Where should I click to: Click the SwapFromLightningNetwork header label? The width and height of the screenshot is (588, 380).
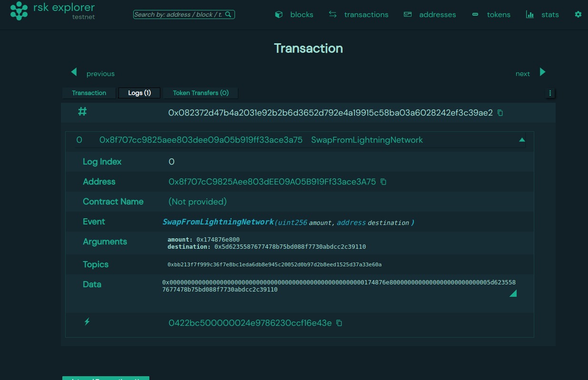[x=367, y=140]
